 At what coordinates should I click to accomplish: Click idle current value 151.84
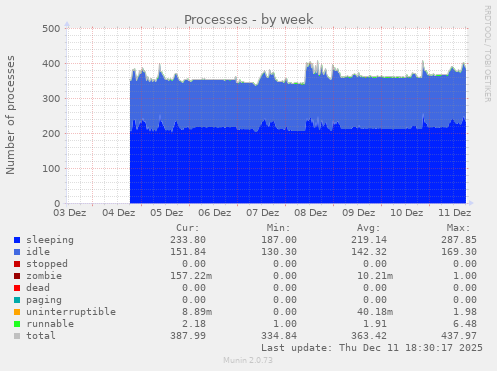click(188, 252)
